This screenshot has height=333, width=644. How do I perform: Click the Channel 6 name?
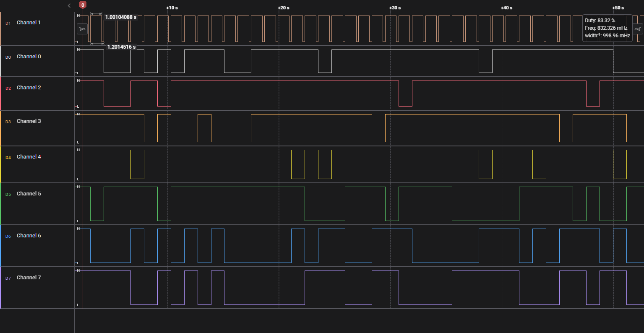(29, 236)
